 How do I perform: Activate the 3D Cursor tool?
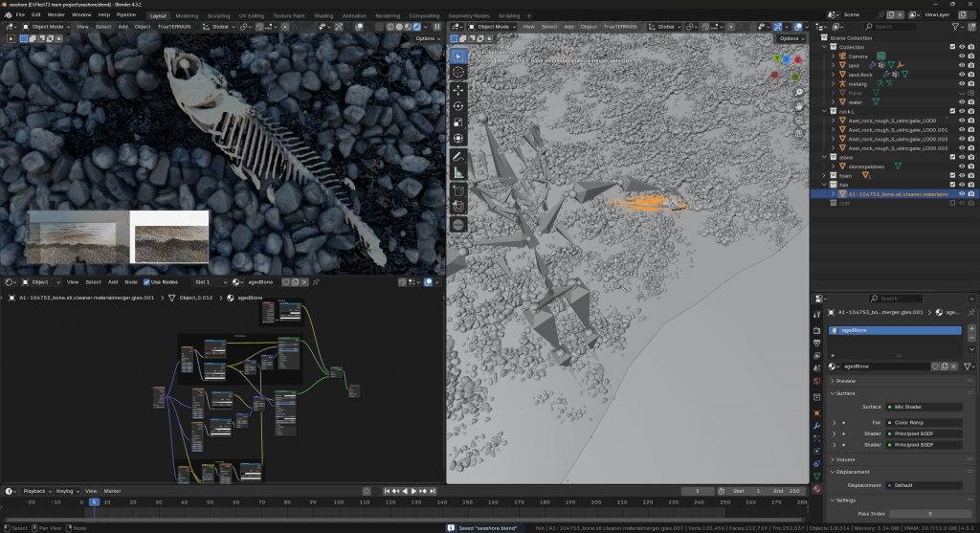point(457,72)
